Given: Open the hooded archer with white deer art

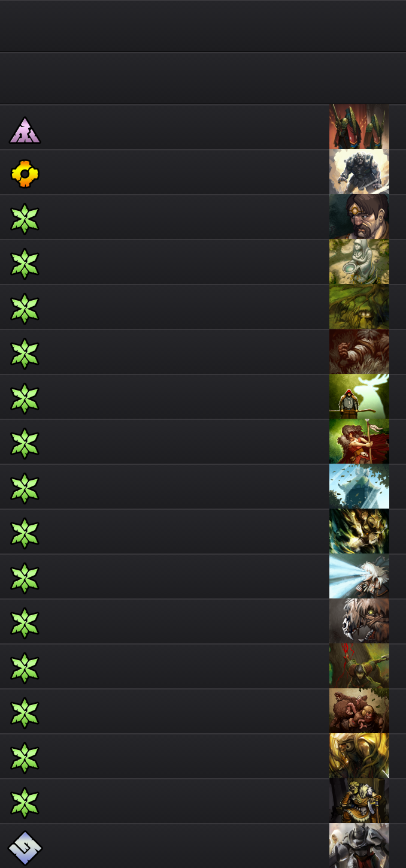Looking at the screenshot, I should pos(359,397).
